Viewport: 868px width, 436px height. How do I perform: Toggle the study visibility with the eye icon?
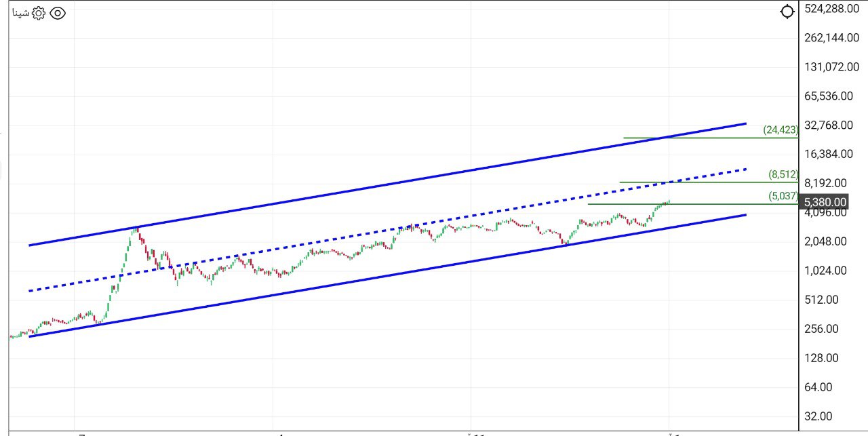pyautogui.click(x=58, y=12)
